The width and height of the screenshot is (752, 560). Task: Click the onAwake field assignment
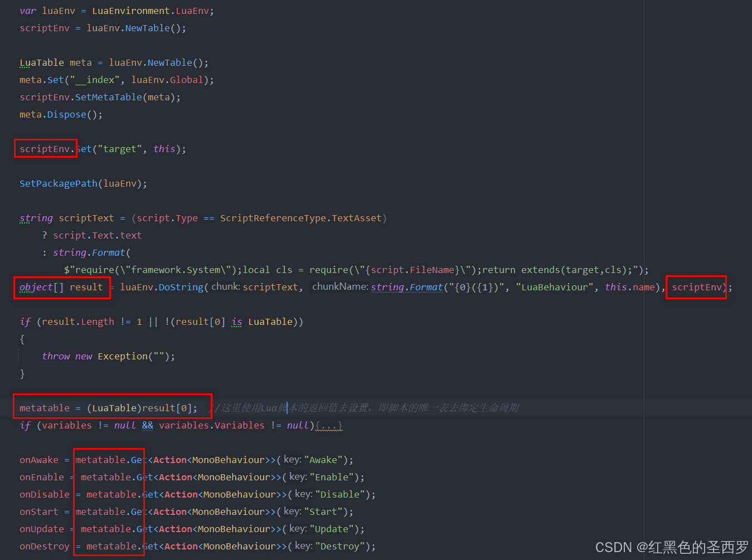click(39, 460)
